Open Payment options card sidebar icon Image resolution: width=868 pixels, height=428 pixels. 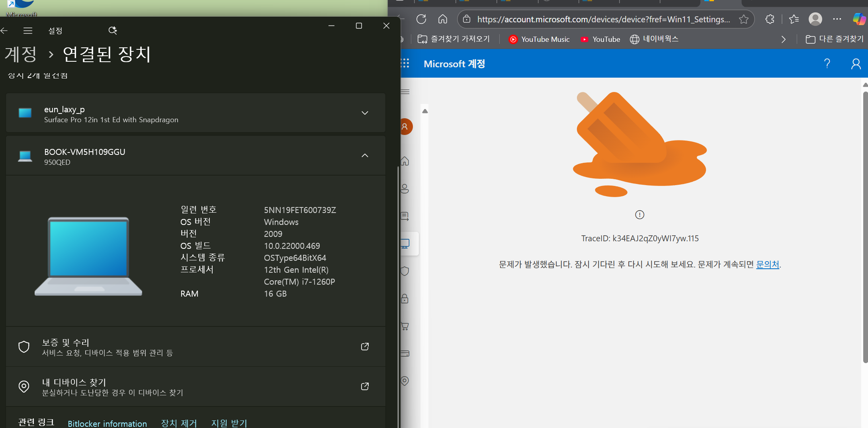coord(405,354)
